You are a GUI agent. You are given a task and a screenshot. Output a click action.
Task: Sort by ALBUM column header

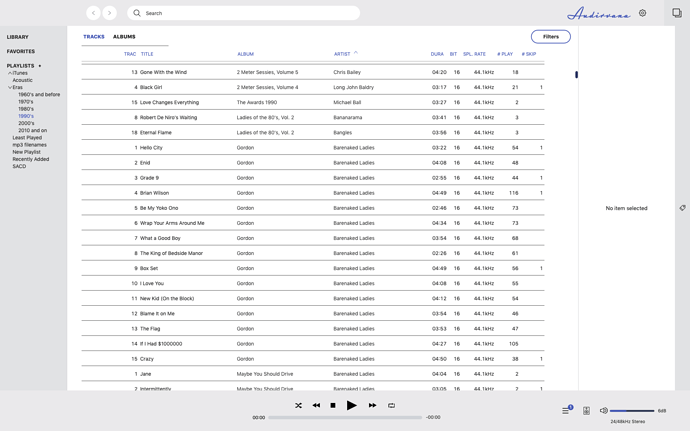(x=246, y=54)
